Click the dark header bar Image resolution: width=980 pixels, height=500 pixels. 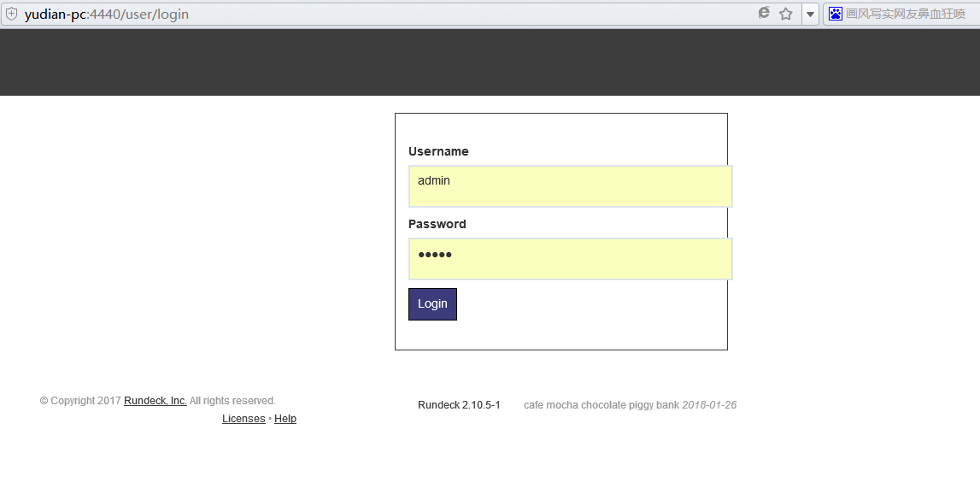[490, 62]
